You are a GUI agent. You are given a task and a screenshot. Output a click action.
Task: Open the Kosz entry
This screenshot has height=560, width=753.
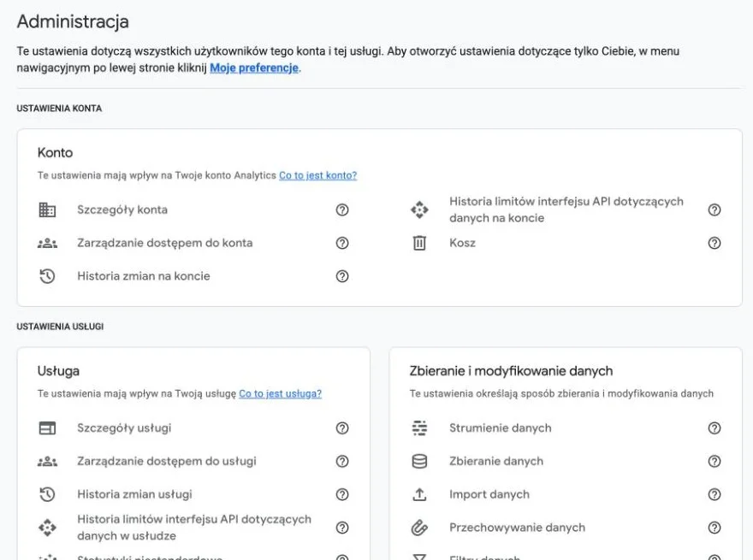click(x=462, y=243)
